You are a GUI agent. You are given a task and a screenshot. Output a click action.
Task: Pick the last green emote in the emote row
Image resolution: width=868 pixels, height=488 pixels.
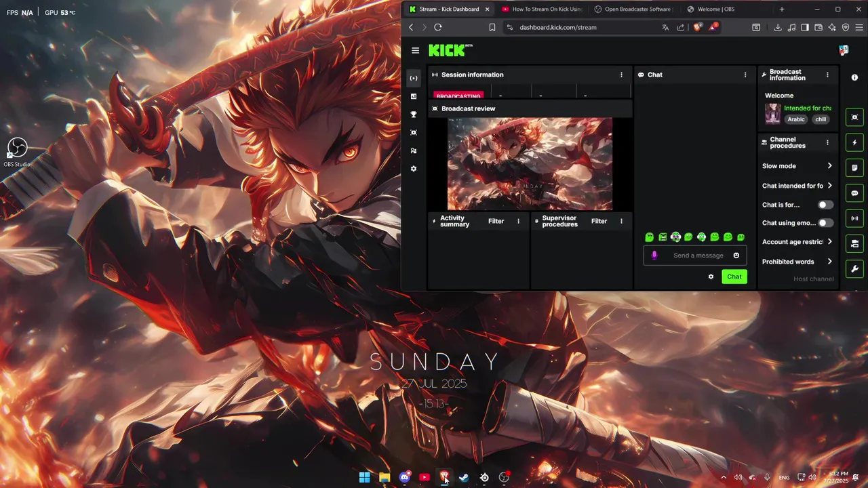pos(741,237)
